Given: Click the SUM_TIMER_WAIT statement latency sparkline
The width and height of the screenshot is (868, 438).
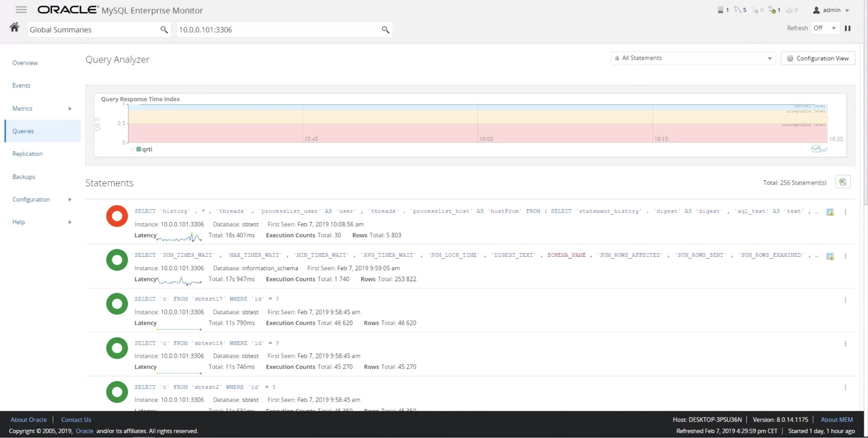Looking at the screenshot, I should [179, 281].
